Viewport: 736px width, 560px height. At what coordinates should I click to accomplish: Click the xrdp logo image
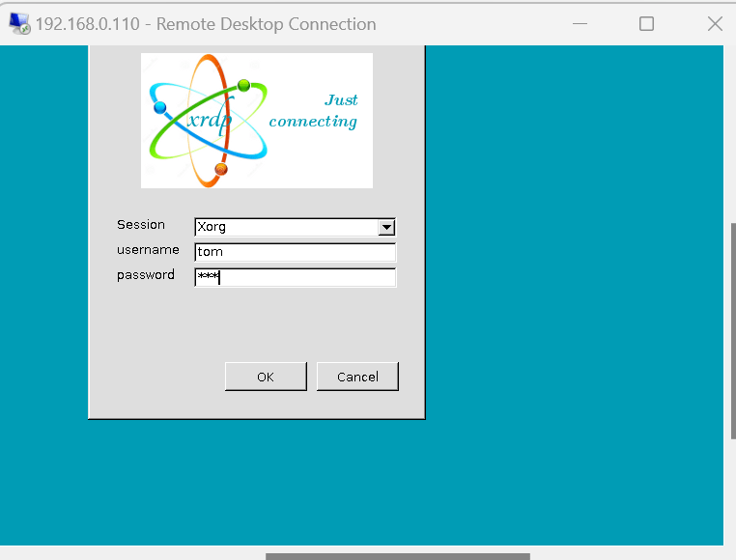[x=256, y=121]
